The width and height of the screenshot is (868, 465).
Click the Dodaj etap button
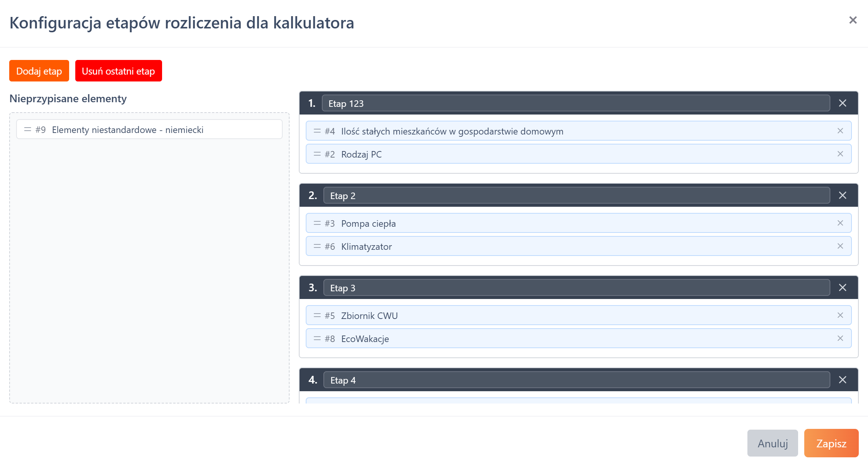39,71
